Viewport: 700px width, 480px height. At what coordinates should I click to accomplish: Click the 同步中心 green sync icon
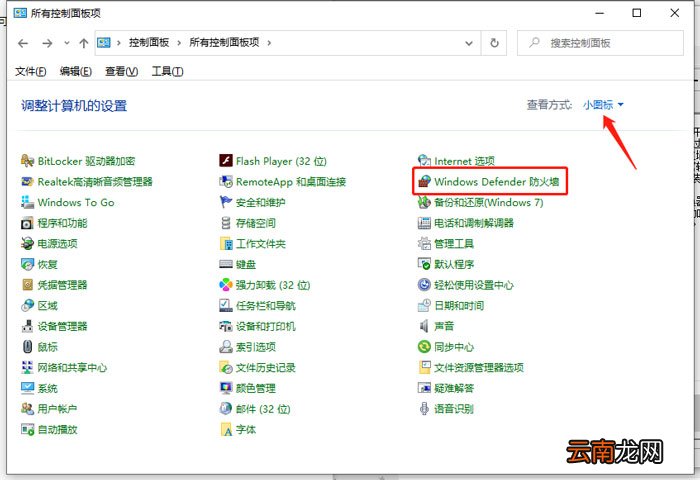click(x=424, y=346)
